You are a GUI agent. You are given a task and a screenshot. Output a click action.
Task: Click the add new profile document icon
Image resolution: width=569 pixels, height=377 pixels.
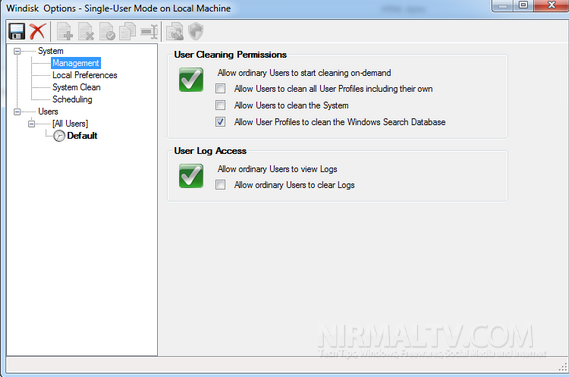coord(65,32)
